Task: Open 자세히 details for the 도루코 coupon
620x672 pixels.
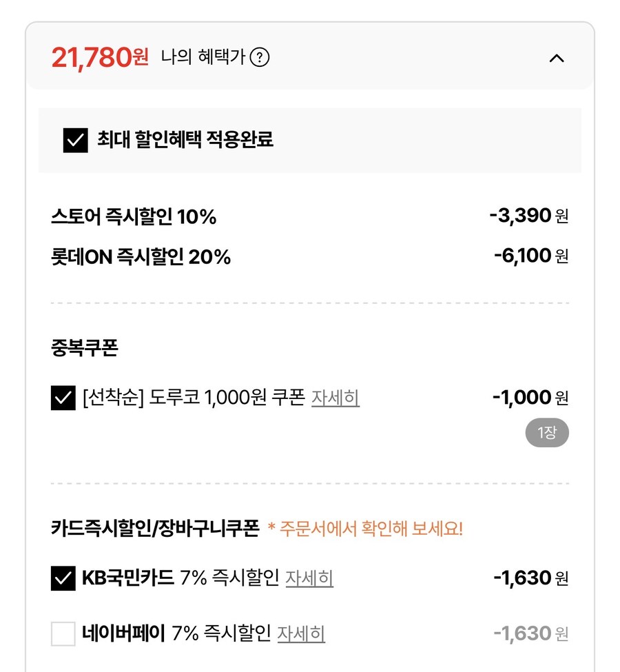Action: tap(335, 398)
